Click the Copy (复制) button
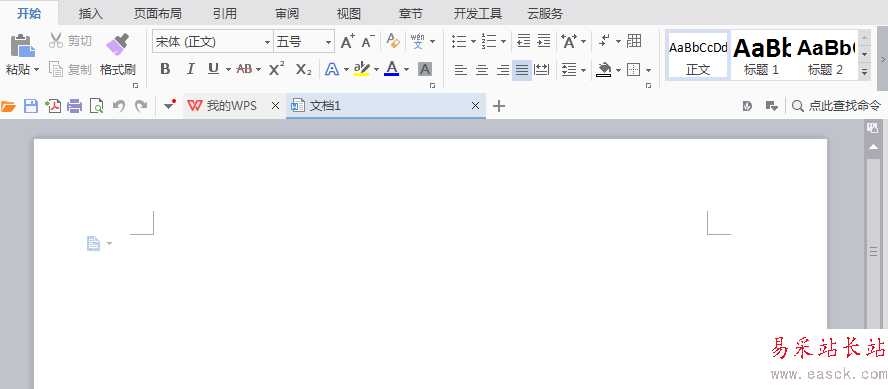Image resolution: width=888 pixels, height=389 pixels. coord(70,70)
